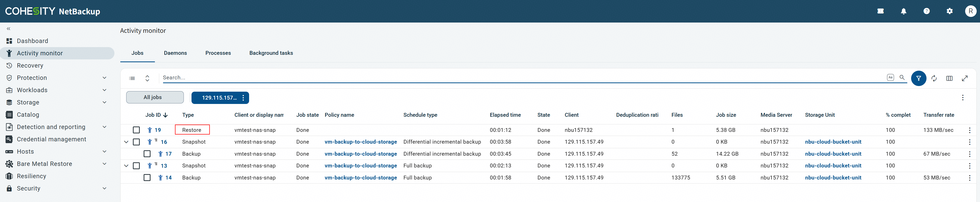Toggle the match case search option
Image resolution: width=980 pixels, height=202 pixels.
[890, 77]
